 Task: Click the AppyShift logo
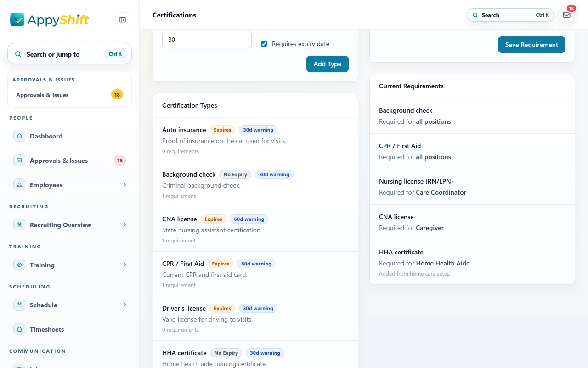point(50,20)
